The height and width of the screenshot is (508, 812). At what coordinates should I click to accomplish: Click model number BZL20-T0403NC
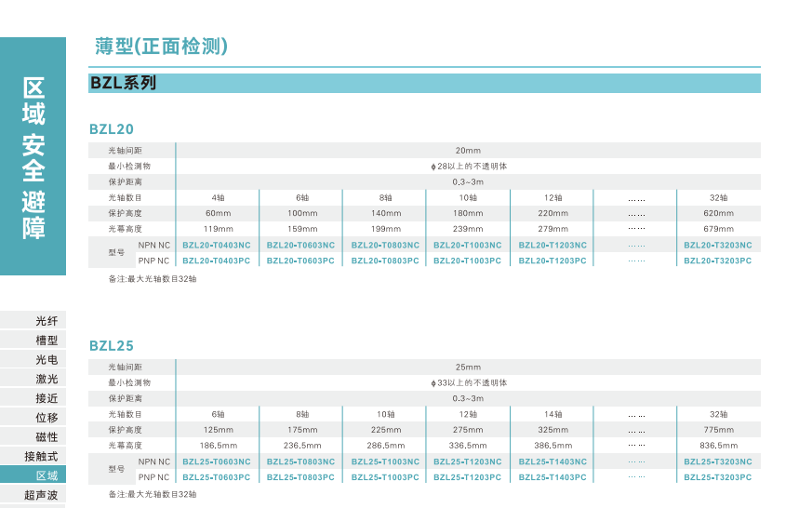[216, 246]
